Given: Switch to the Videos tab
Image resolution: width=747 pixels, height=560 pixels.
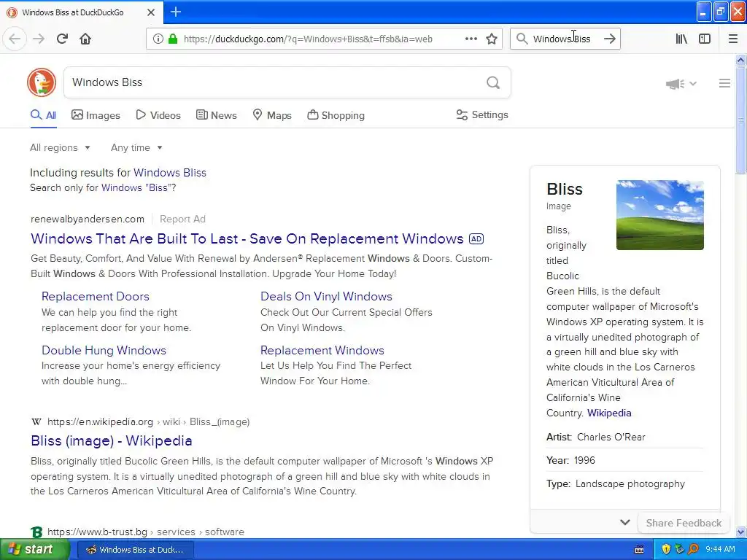Looking at the screenshot, I should (x=158, y=115).
